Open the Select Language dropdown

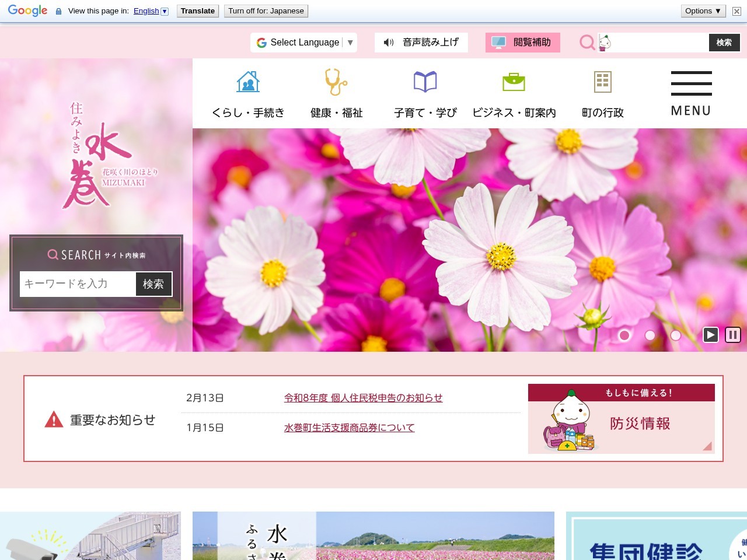[303, 43]
